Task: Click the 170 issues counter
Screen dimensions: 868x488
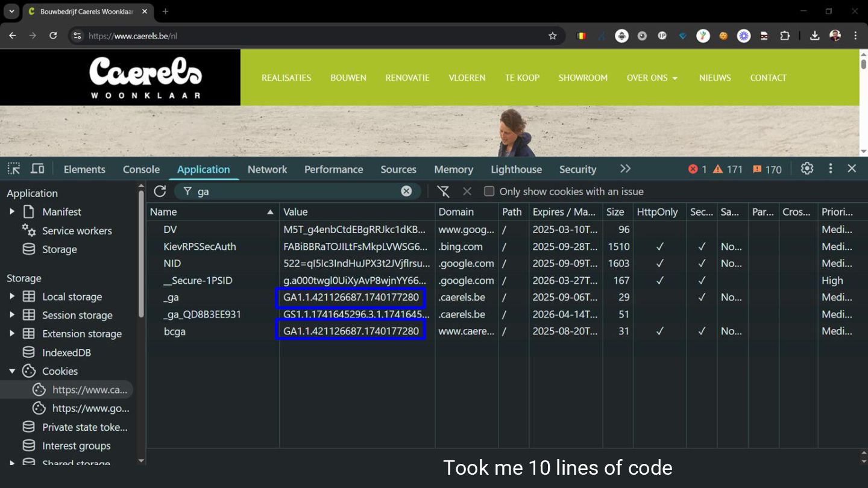Action: click(767, 169)
